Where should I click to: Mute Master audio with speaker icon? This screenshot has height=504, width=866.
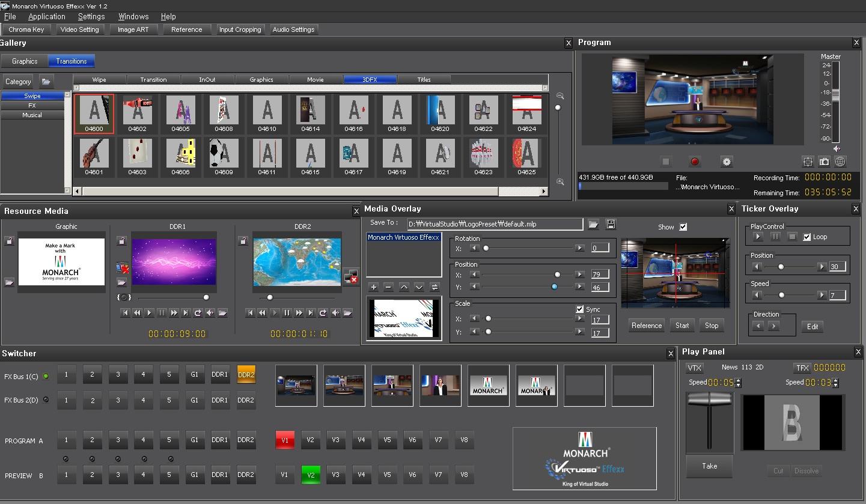(836, 148)
